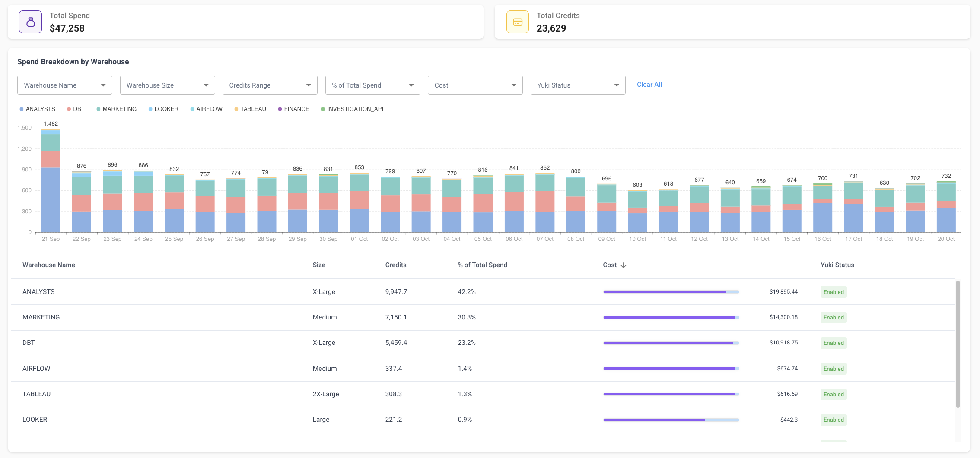Click the Cost column sort arrow

tap(623, 265)
